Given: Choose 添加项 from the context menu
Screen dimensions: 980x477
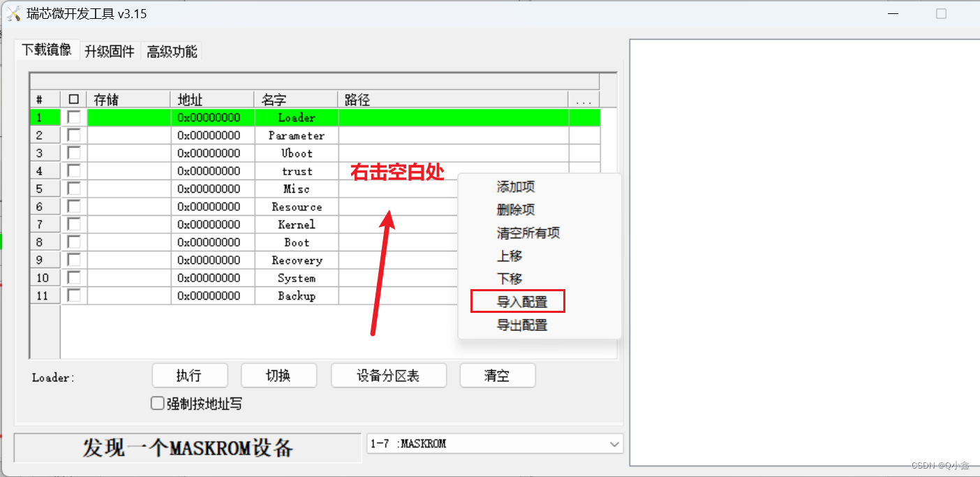Looking at the screenshot, I should (516, 187).
